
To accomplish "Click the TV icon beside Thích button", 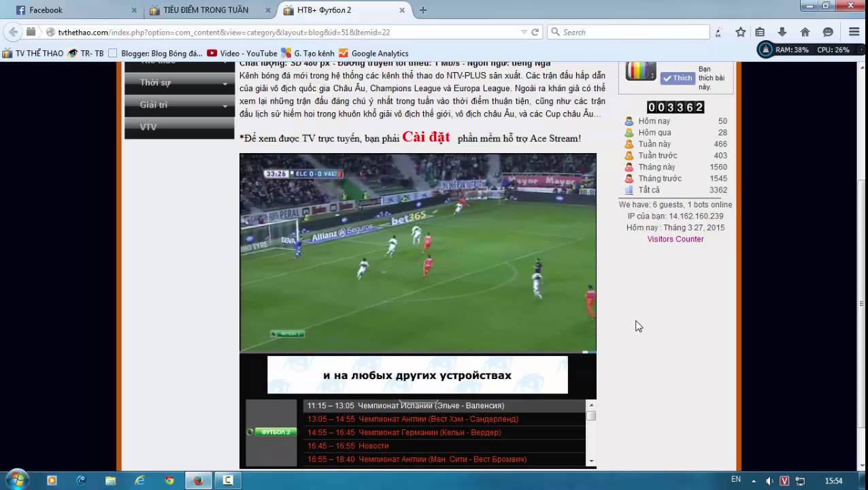I will coord(641,71).
